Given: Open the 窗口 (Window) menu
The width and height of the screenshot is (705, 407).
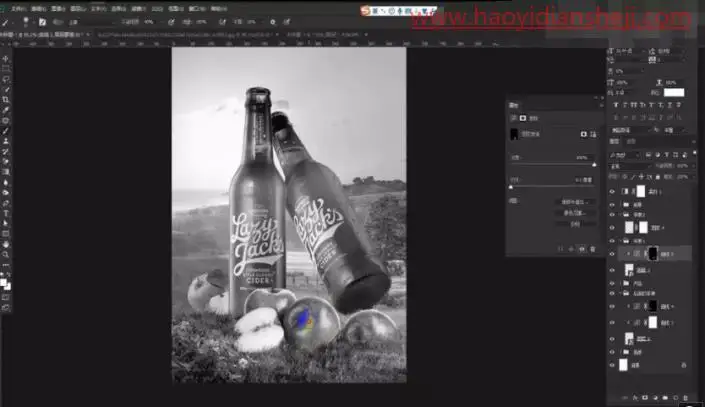Looking at the screenshot, I should (x=197, y=9).
